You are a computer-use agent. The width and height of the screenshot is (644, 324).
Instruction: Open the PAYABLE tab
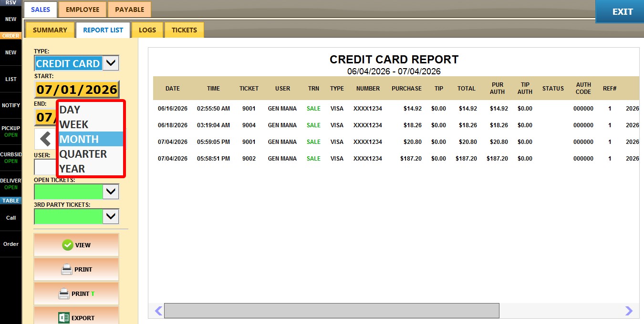point(129,10)
